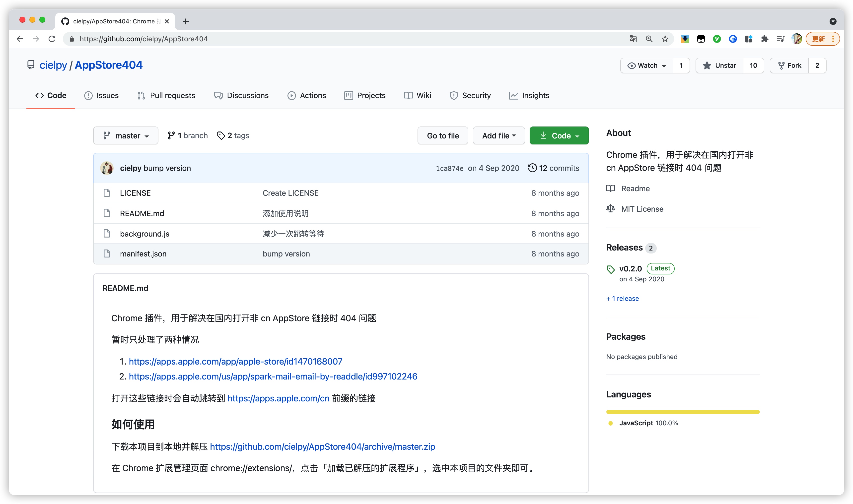The height and width of the screenshot is (504, 853).
Task: Click the cielpy avatar in commit row
Action: (x=107, y=168)
